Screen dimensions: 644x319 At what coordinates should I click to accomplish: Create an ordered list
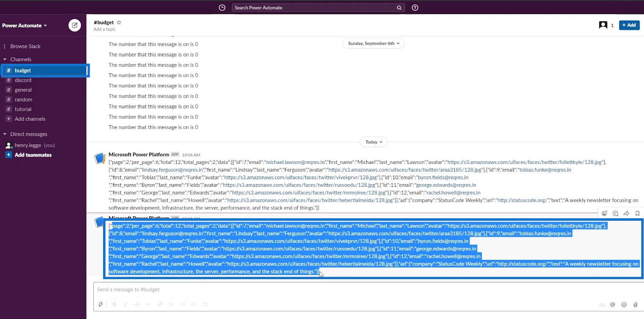tap(171, 304)
